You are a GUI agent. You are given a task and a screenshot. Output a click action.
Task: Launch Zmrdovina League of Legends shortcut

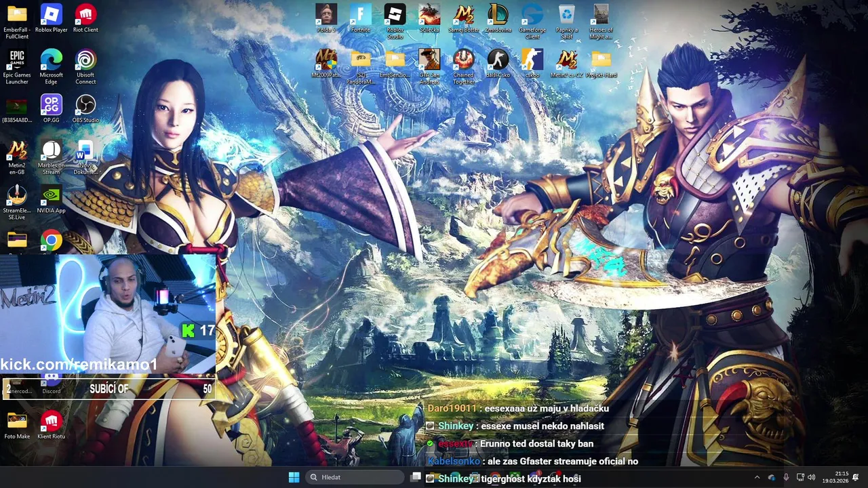point(498,18)
